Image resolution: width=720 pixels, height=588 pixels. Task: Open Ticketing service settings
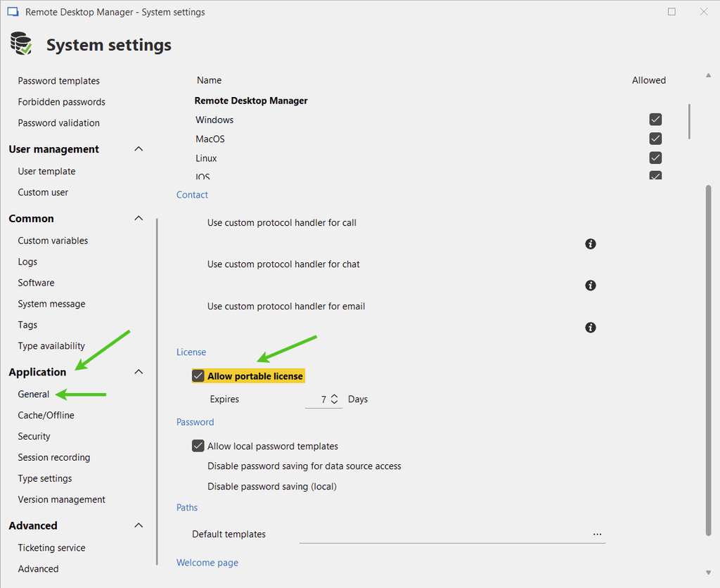51,548
